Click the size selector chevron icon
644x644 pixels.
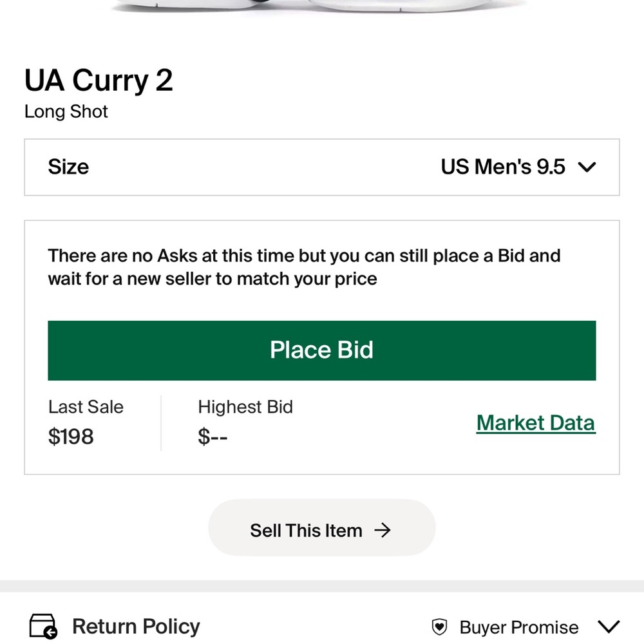pyautogui.click(x=587, y=167)
